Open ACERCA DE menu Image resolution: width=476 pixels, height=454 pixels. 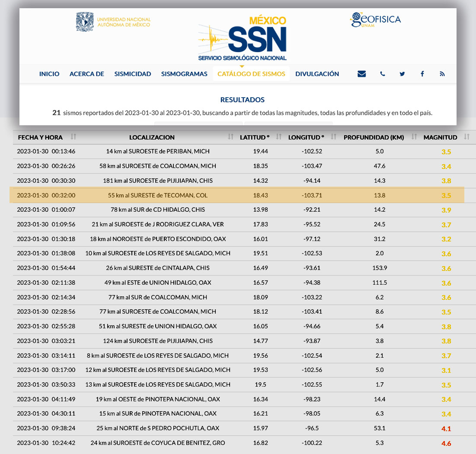[x=87, y=74]
